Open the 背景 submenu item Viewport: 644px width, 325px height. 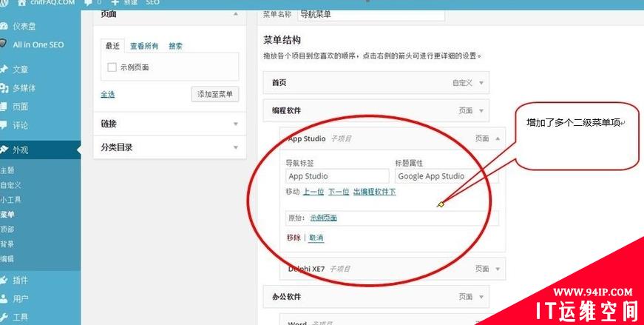[x=7, y=244]
